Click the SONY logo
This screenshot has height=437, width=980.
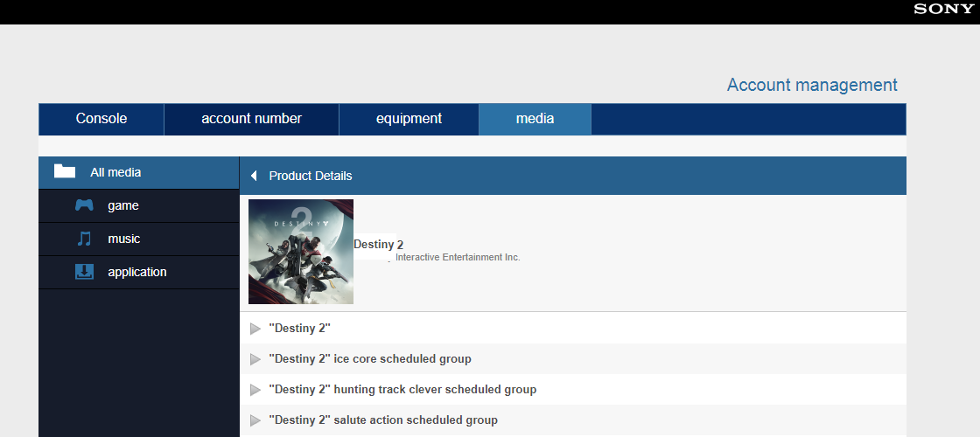click(x=943, y=9)
